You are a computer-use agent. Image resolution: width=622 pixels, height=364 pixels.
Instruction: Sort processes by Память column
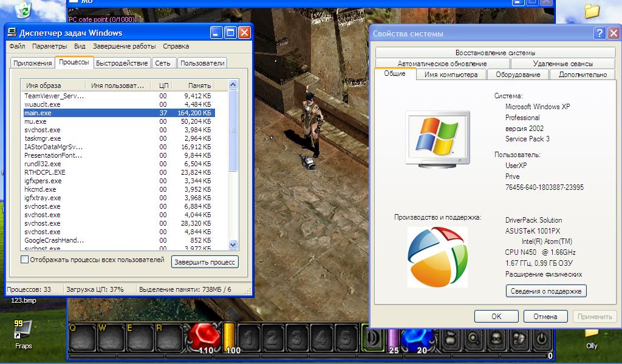194,85
